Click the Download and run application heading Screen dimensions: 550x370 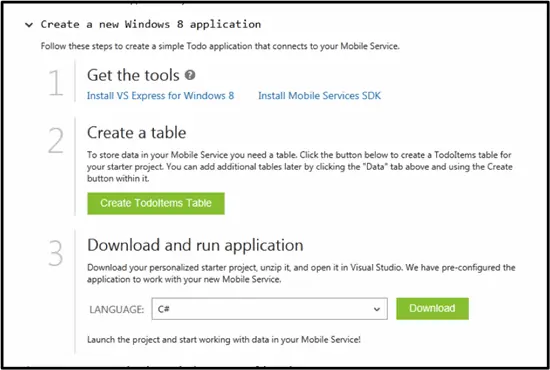[195, 245]
